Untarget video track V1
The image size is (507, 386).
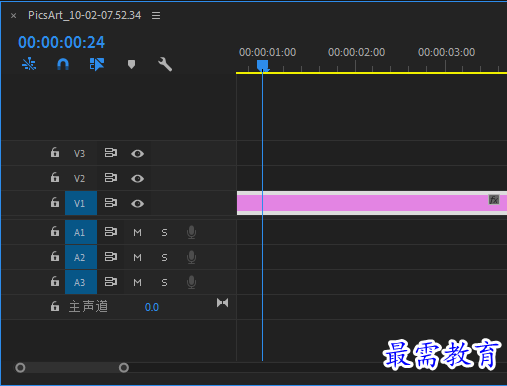tap(81, 203)
